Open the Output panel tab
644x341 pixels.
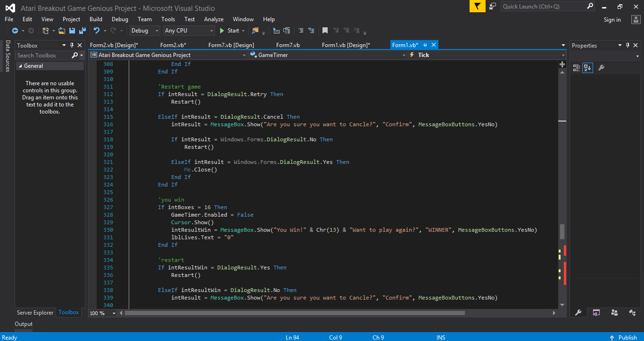tap(24, 324)
